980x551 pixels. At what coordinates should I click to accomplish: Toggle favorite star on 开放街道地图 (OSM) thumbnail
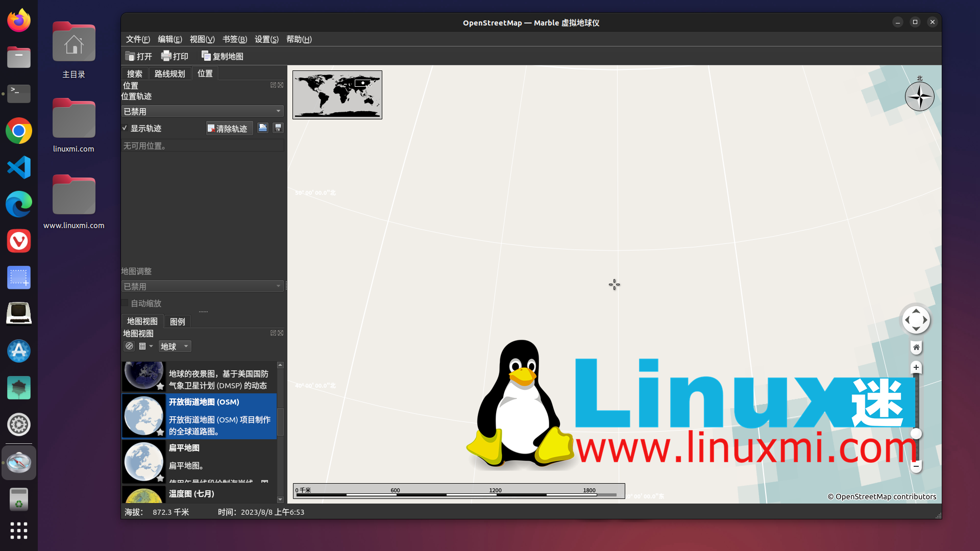pos(160,433)
